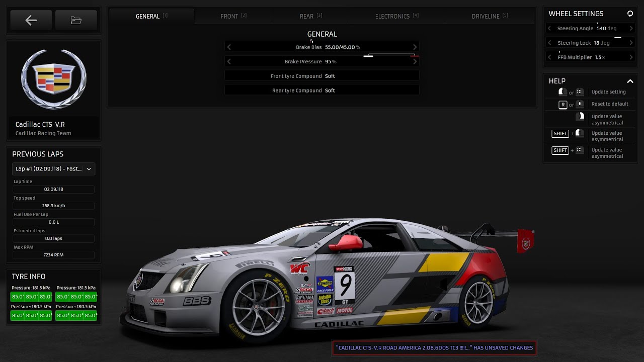Open the REAR setup tab

coord(310,16)
